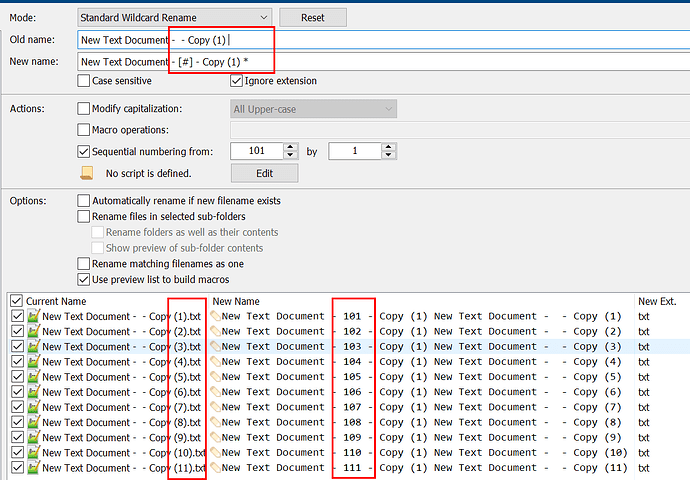Enable Modify capitalization checkbox
Screen dimensions: 690x480
pyautogui.click(x=84, y=109)
